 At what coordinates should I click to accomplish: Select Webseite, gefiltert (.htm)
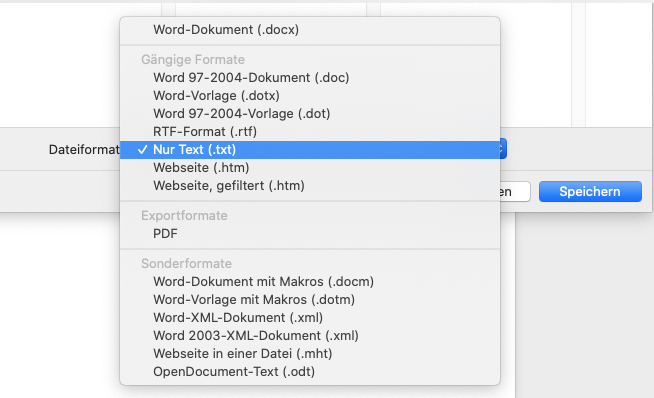click(310, 185)
